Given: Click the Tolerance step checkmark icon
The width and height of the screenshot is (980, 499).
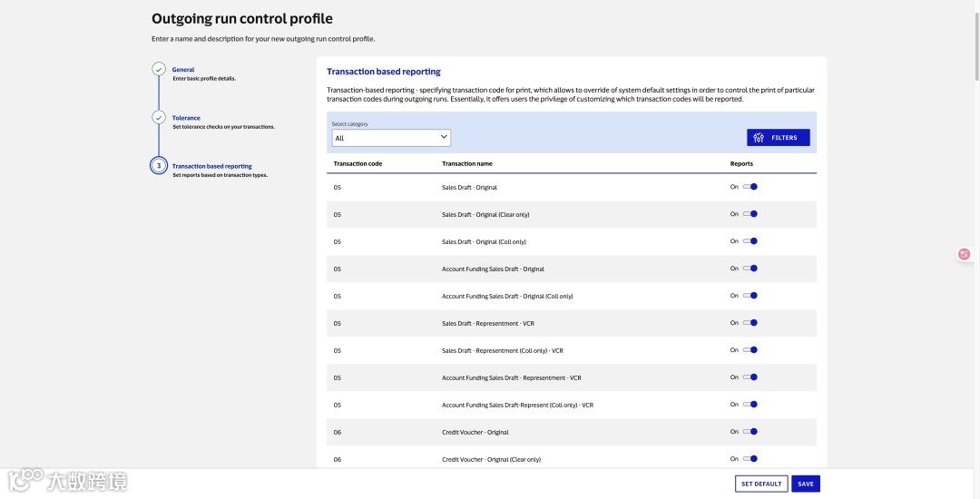Looking at the screenshot, I should pyautogui.click(x=159, y=117).
